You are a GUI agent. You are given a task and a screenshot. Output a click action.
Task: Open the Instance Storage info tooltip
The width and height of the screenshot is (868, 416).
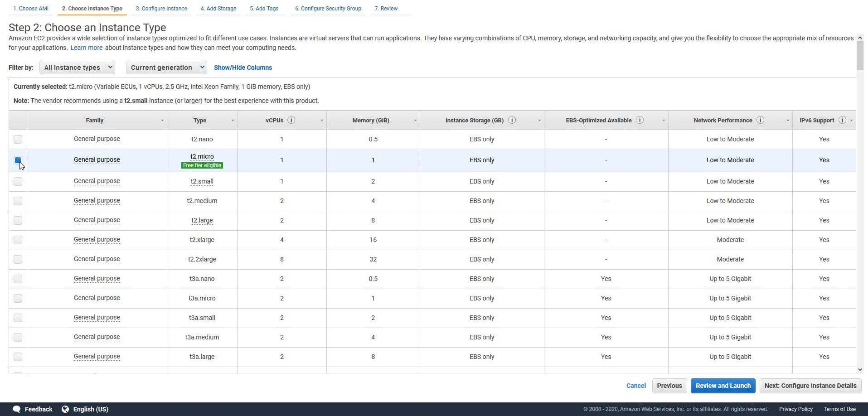coord(512,120)
